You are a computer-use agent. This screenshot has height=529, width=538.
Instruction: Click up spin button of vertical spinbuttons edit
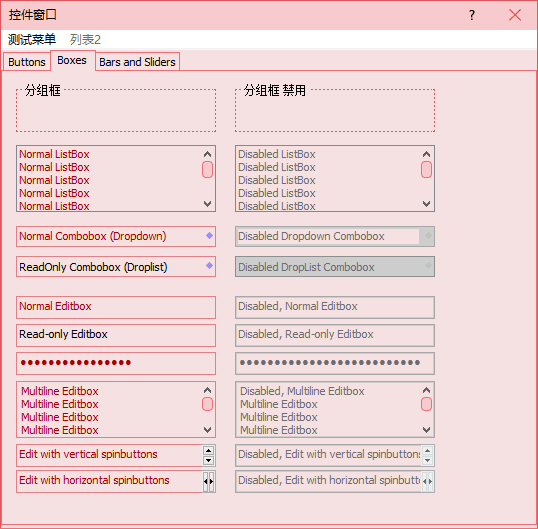208,450
